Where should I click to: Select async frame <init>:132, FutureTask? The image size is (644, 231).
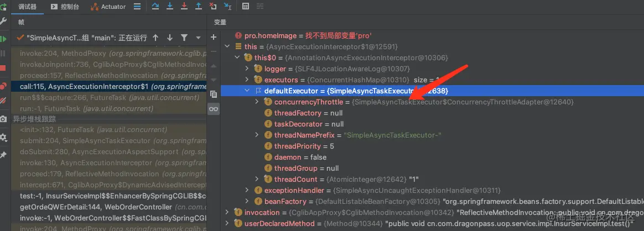[x=108, y=130]
